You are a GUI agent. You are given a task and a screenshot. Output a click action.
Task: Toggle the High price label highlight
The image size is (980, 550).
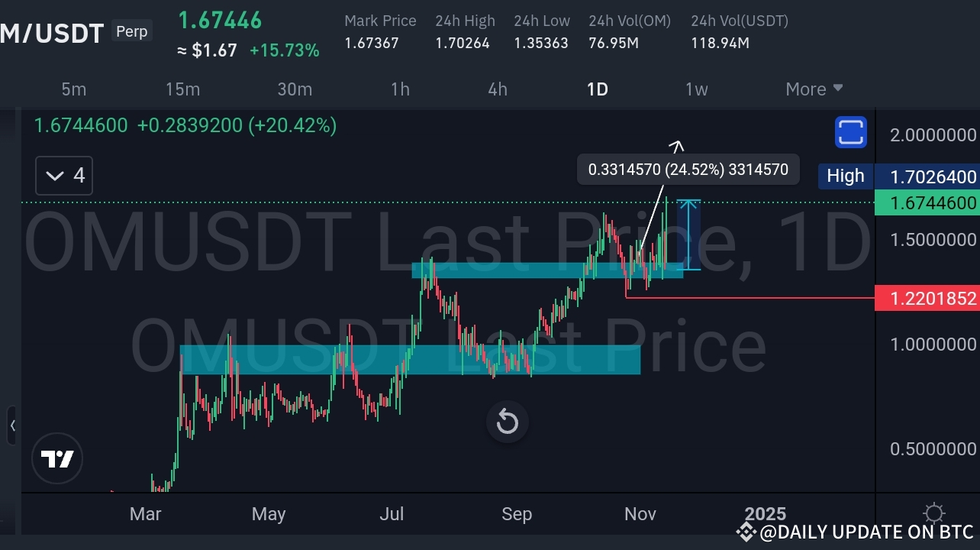coord(844,176)
